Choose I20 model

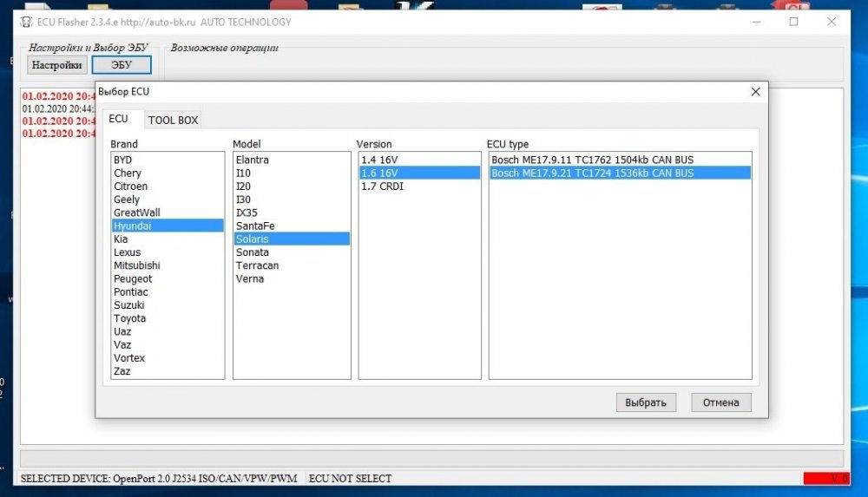click(292, 186)
